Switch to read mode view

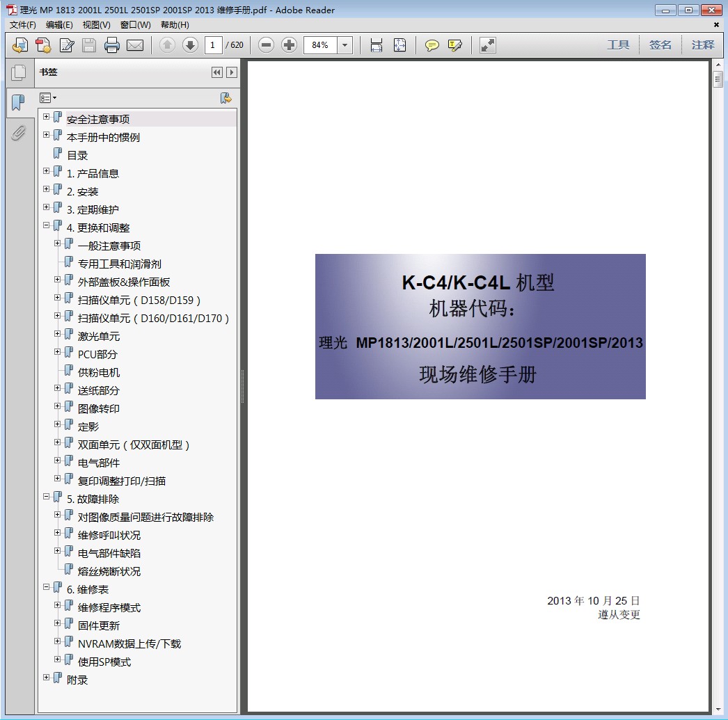[x=488, y=46]
